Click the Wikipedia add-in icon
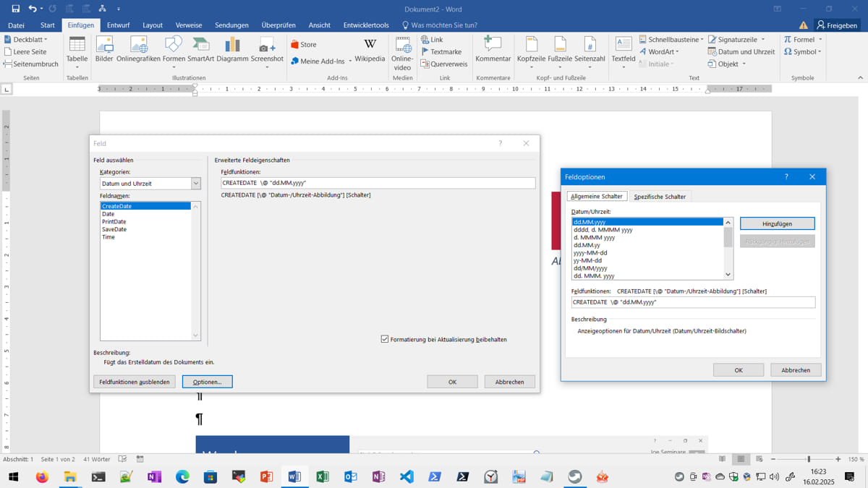The height and width of the screenshot is (488, 868). [x=370, y=50]
